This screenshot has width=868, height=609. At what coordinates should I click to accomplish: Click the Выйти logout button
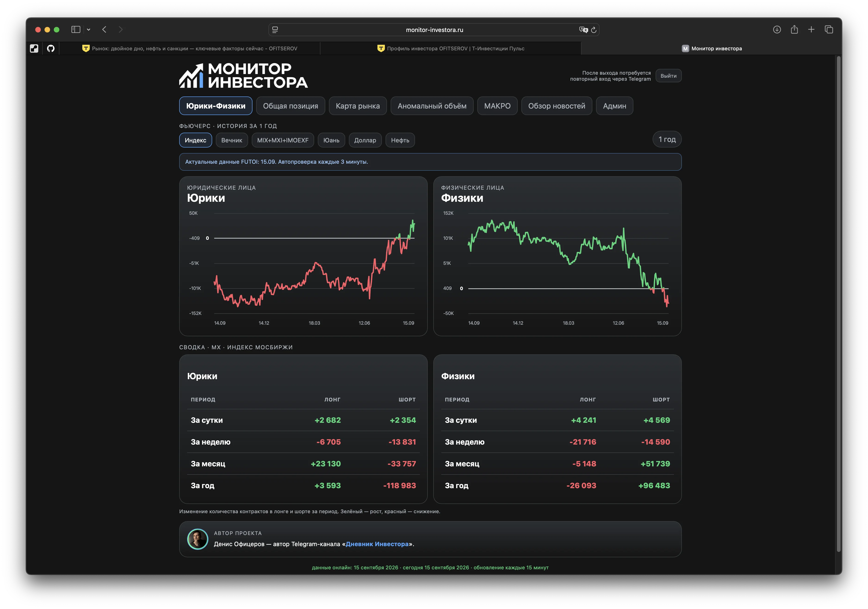click(x=668, y=76)
